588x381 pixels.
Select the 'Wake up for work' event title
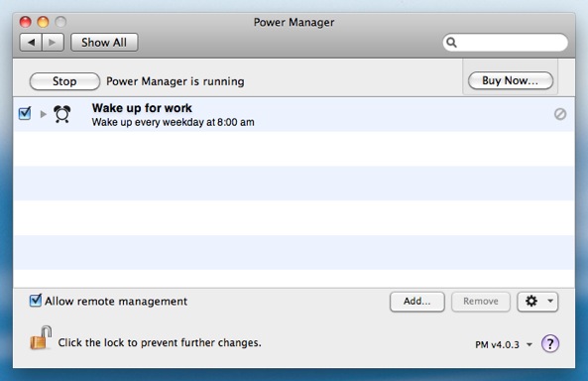tap(142, 108)
